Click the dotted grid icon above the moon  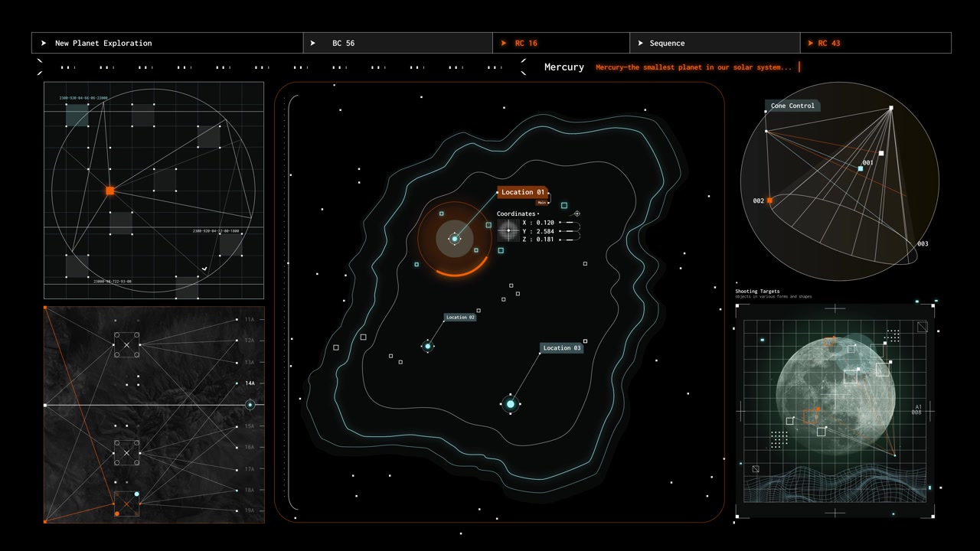point(892,335)
